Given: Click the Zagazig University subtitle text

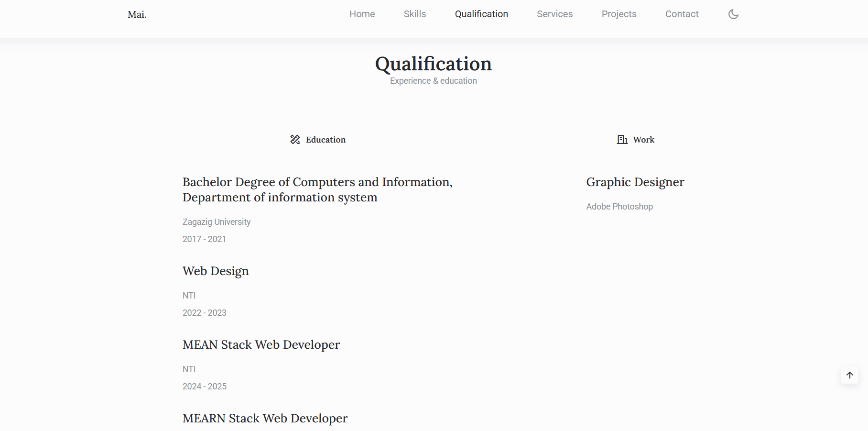Looking at the screenshot, I should pos(217,222).
